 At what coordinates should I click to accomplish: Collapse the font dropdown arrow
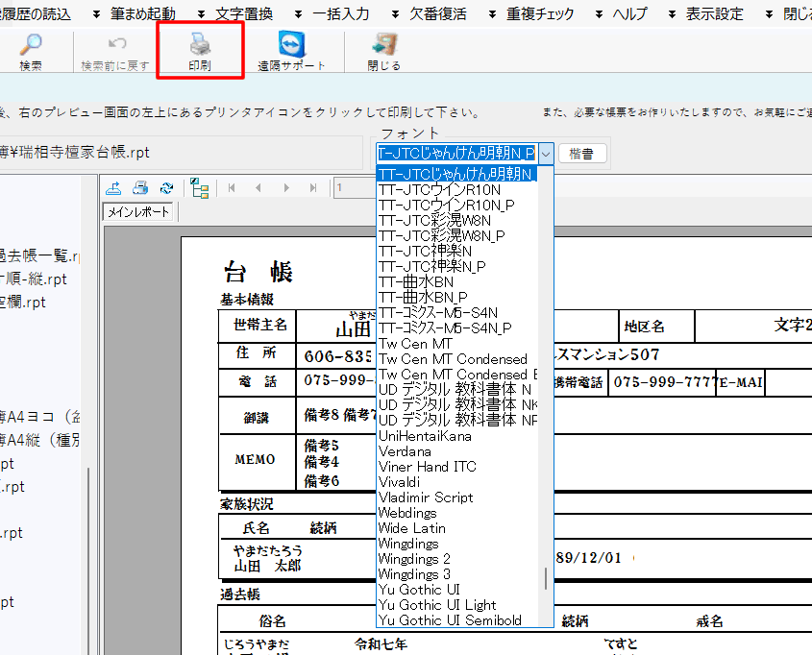(546, 154)
